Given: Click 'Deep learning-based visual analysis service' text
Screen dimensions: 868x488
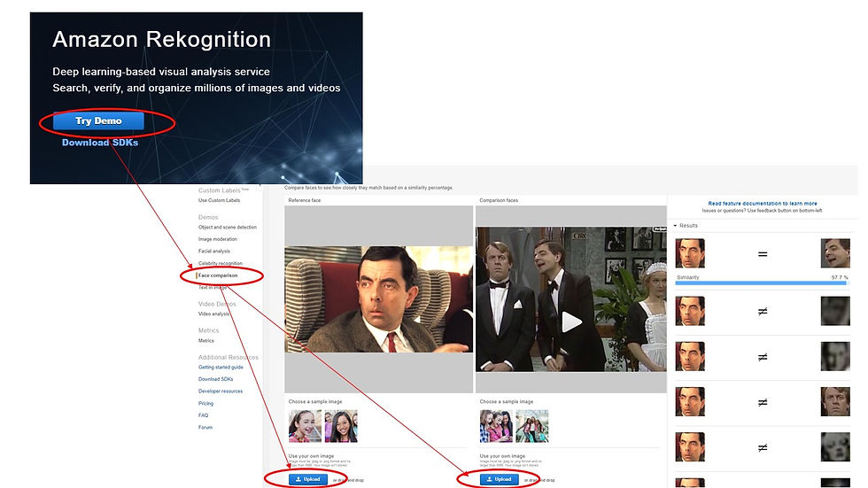Looking at the screenshot, I should coord(161,72).
